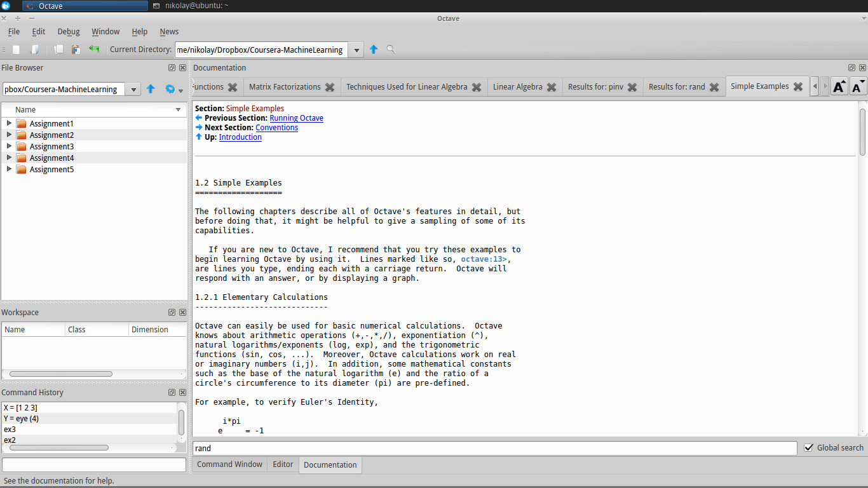Switch to the Command Window tab
The height and width of the screenshot is (488, 868).
(229, 464)
